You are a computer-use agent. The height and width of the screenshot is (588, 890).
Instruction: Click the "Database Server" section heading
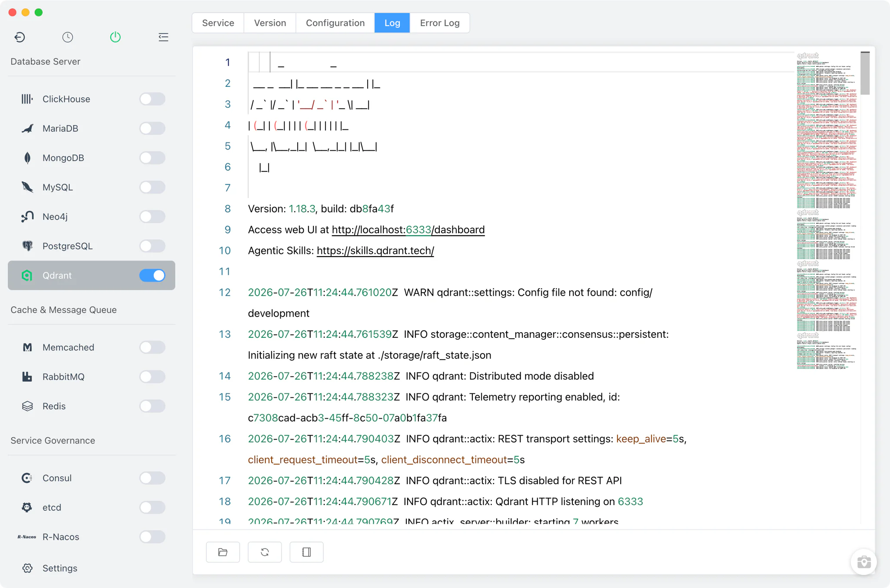(46, 62)
